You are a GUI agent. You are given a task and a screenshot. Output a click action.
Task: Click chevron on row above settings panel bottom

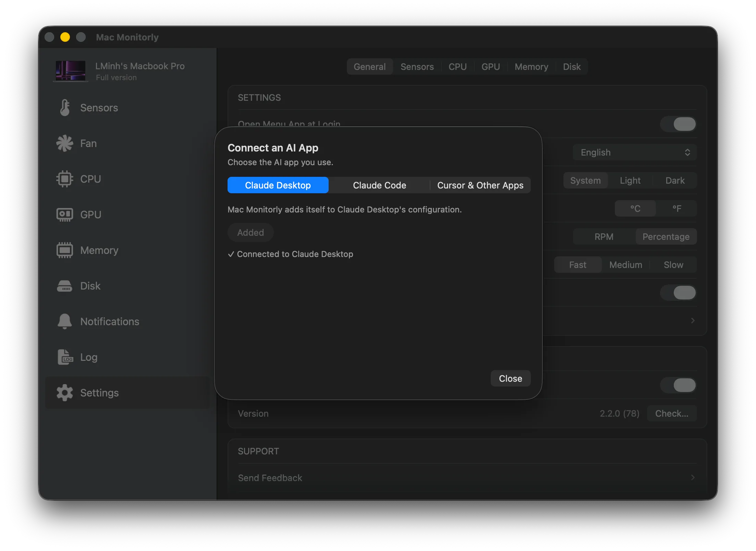coord(693,321)
